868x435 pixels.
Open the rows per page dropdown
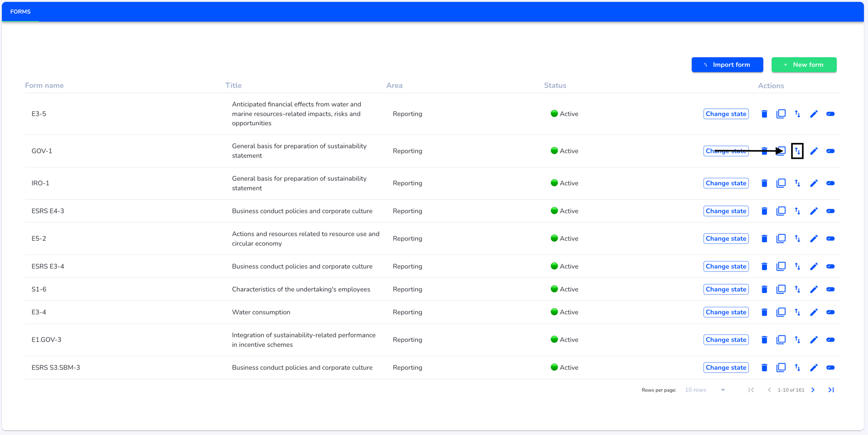[705, 390]
